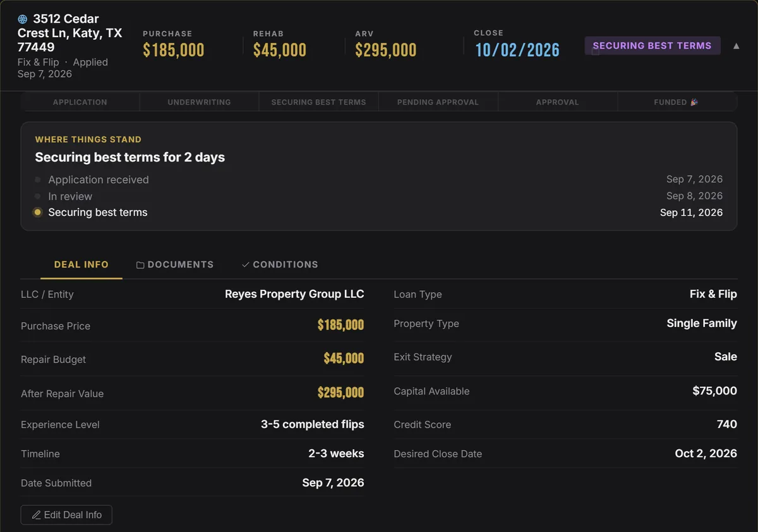The height and width of the screenshot is (532, 758).
Task: Click the bullet dot beside Application received
Action: (37, 180)
